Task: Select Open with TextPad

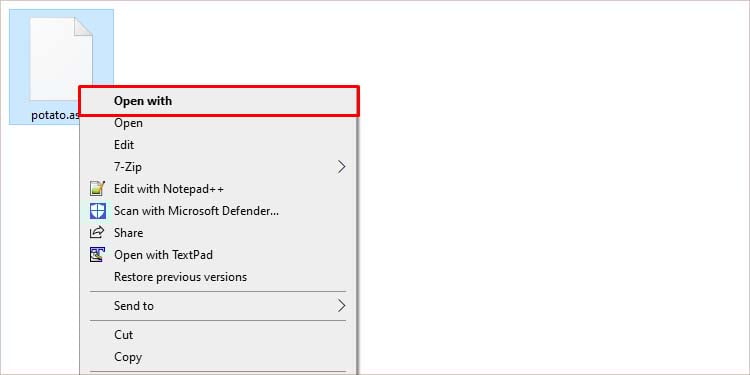Action: coord(163,255)
